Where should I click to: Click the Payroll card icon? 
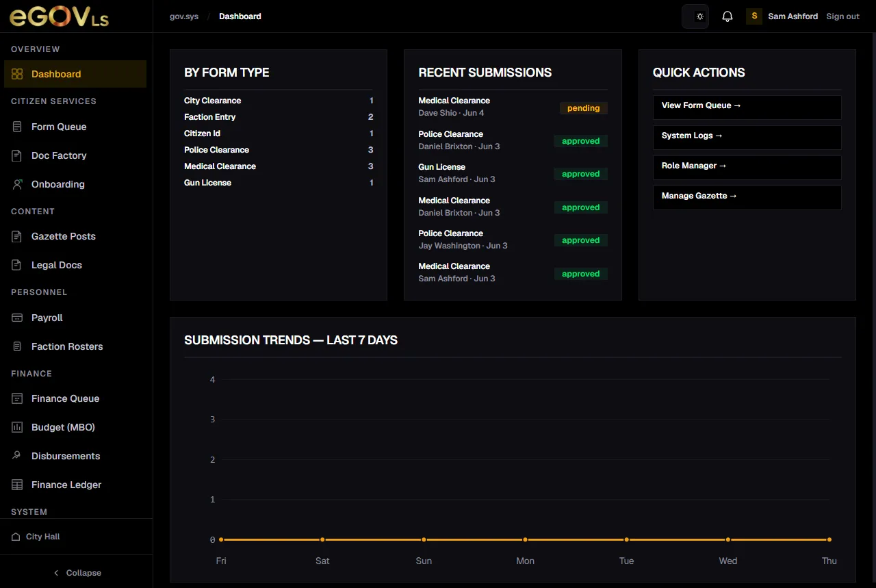pyautogui.click(x=17, y=318)
